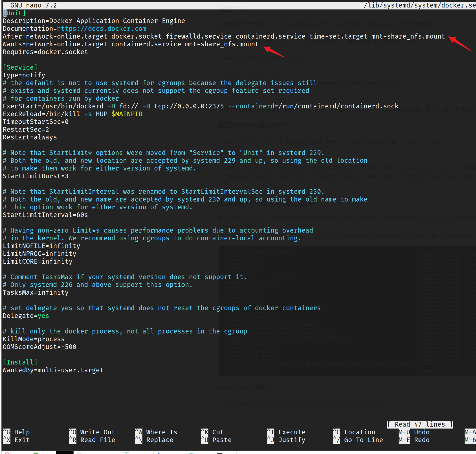476x454 pixels.
Task: Click the 'LimitCORE=infinity' line
Action: 38,261
